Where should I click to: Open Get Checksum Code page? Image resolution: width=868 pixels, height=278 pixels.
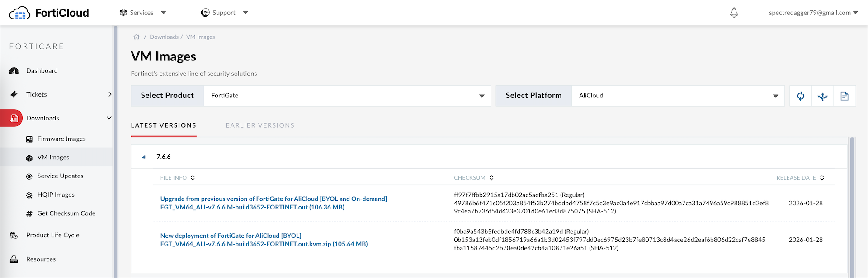pos(66,213)
